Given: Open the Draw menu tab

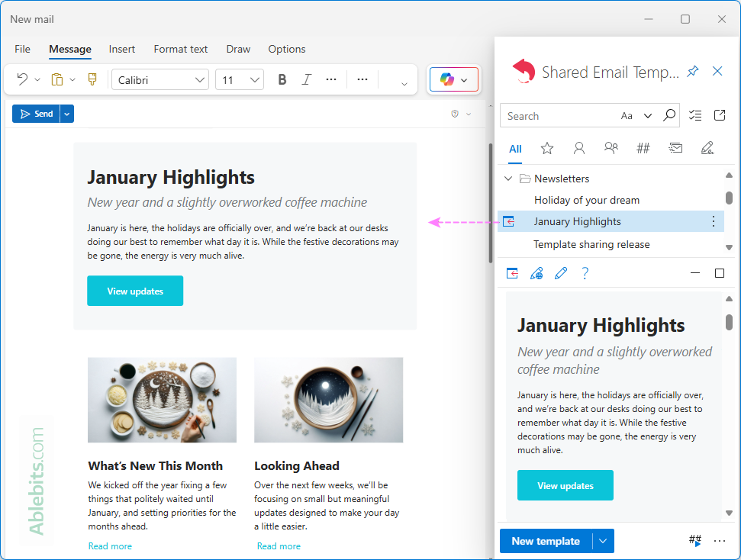Looking at the screenshot, I should tap(237, 49).
